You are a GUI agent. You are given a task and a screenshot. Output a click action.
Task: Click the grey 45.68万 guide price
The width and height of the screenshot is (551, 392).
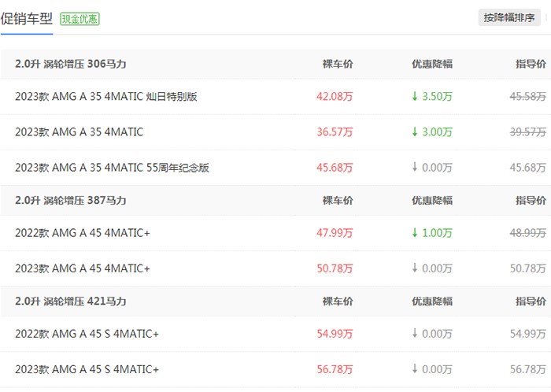point(528,168)
